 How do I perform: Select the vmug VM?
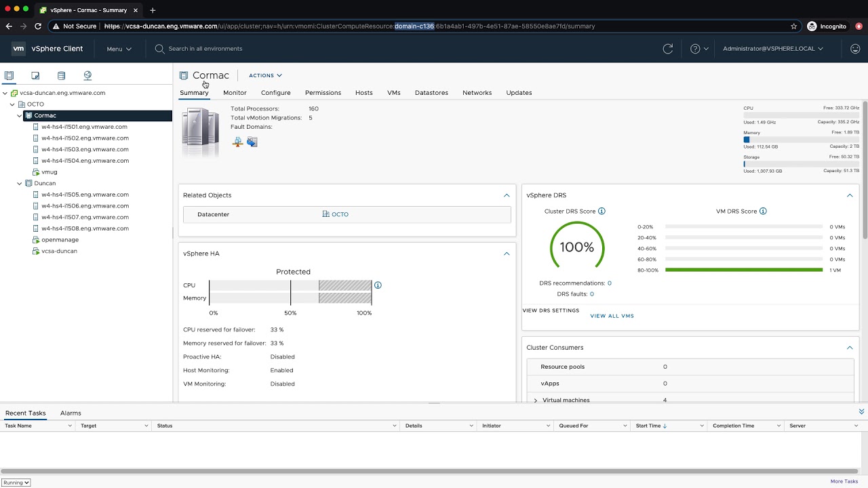pyautogui.click(x=49, y=172)
